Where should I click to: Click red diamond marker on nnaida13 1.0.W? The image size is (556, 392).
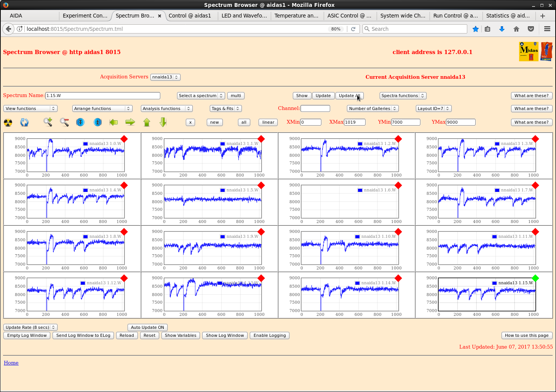(x=124, y=139)
